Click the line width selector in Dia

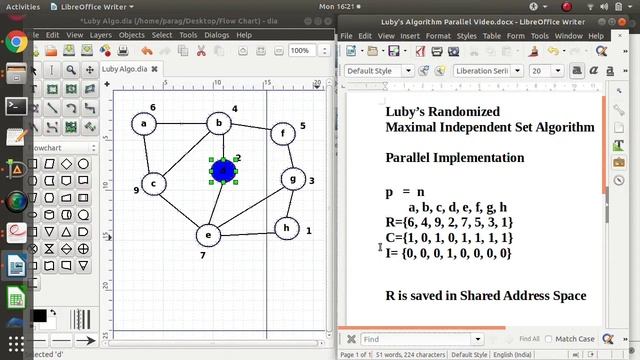[x=81, y=320]
